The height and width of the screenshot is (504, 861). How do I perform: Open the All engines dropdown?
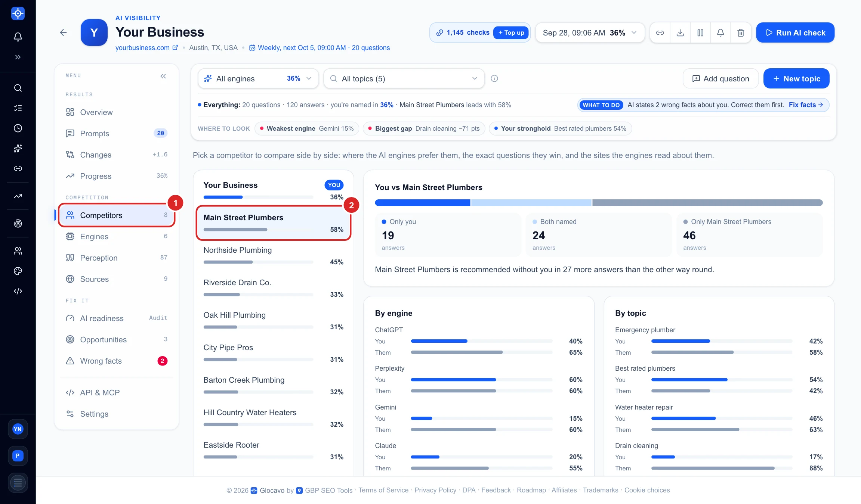click(x=258, y=78)
